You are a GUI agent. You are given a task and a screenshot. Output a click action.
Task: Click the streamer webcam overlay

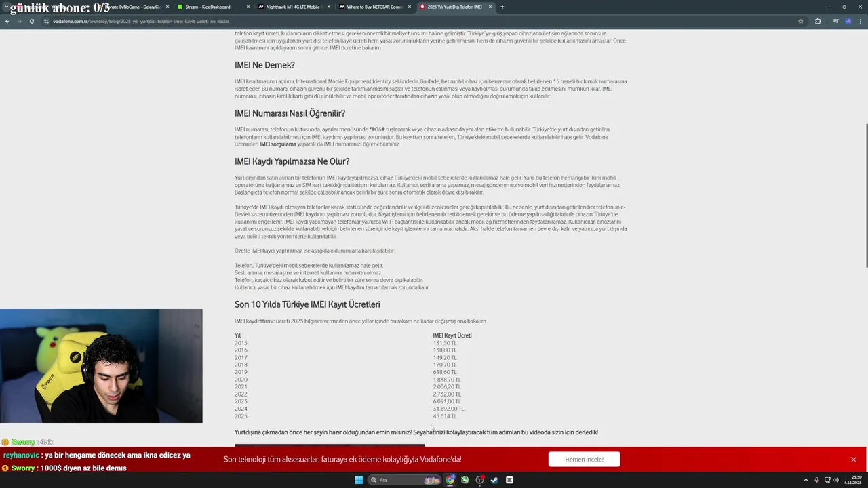pos(101,366)
